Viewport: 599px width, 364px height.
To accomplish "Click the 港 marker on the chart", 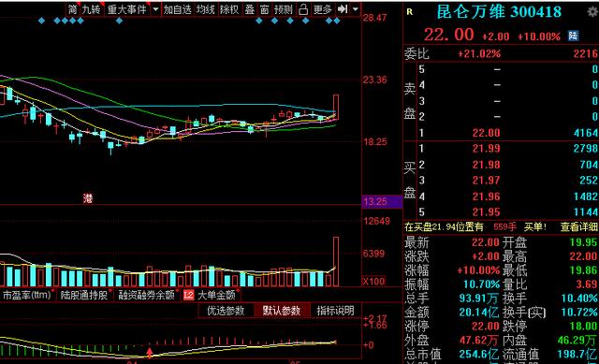I will [88, 198].
